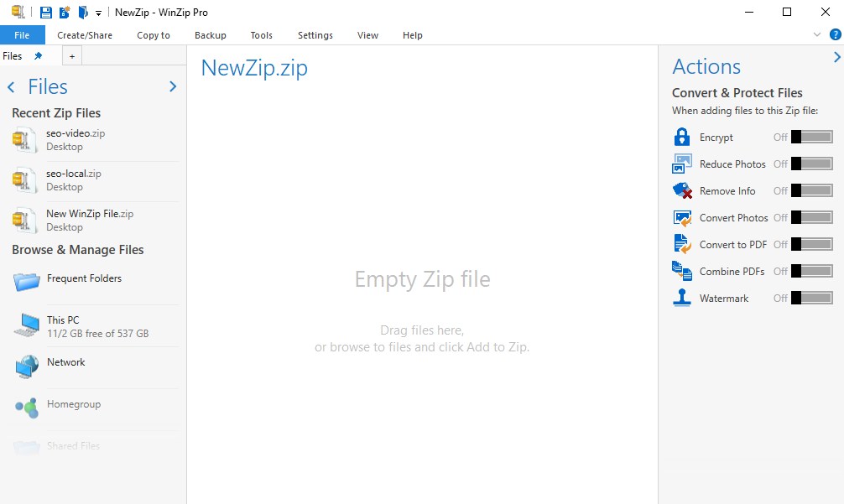This screenshot has width=844, height=504.
Task: Switch to the View tab
Action: 367,35
